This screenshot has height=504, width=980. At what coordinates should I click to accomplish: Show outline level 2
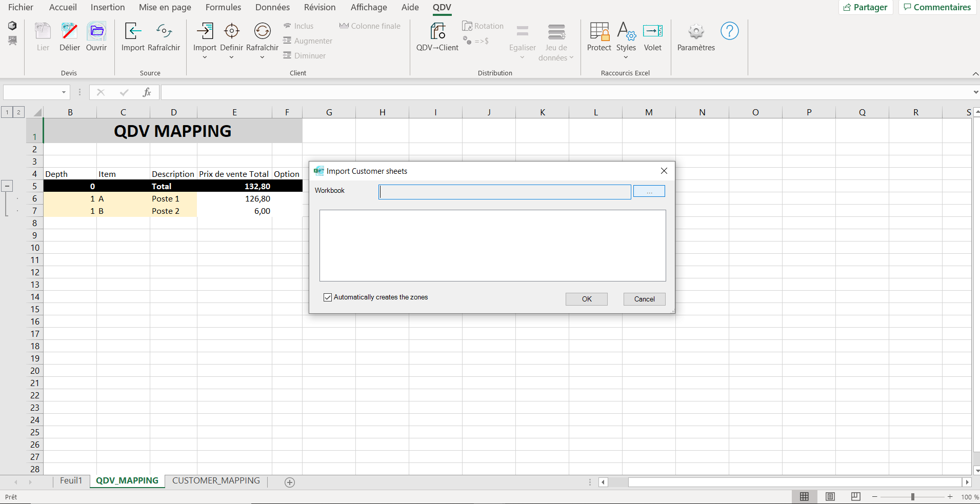[x=18, y=112]
